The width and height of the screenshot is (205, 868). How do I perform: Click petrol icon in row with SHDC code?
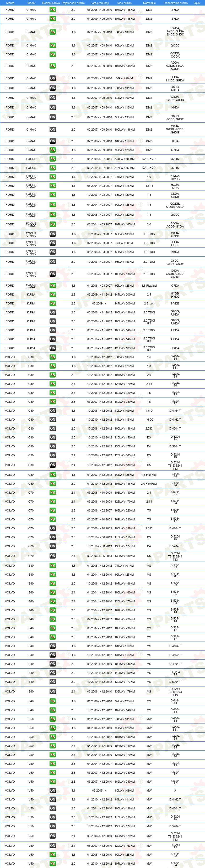(53, 32)
